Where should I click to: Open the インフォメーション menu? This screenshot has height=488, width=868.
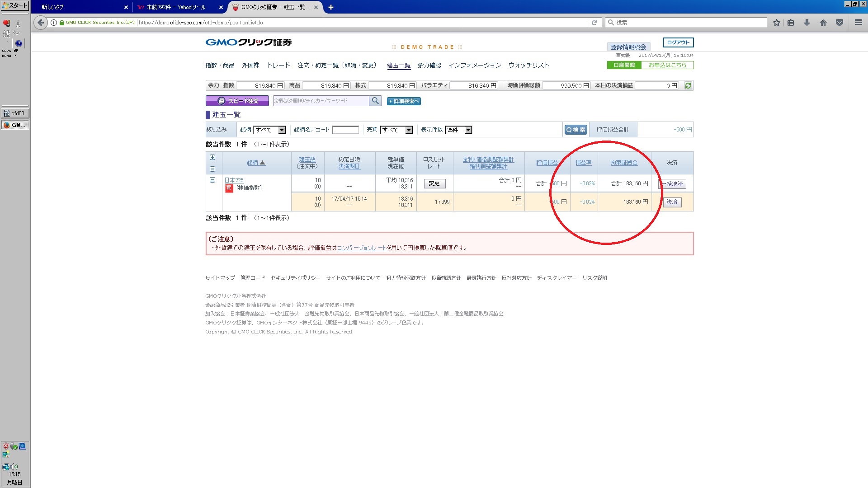475,65
